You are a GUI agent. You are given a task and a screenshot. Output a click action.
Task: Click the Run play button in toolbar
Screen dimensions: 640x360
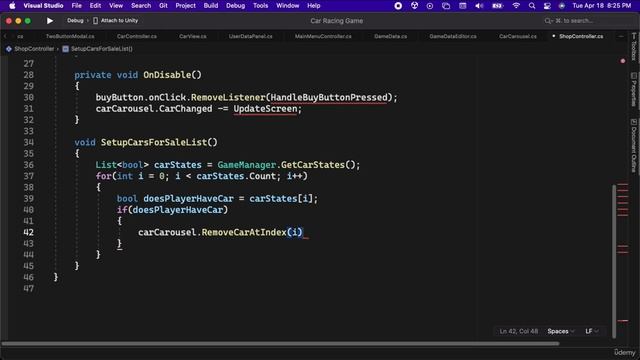50,20
